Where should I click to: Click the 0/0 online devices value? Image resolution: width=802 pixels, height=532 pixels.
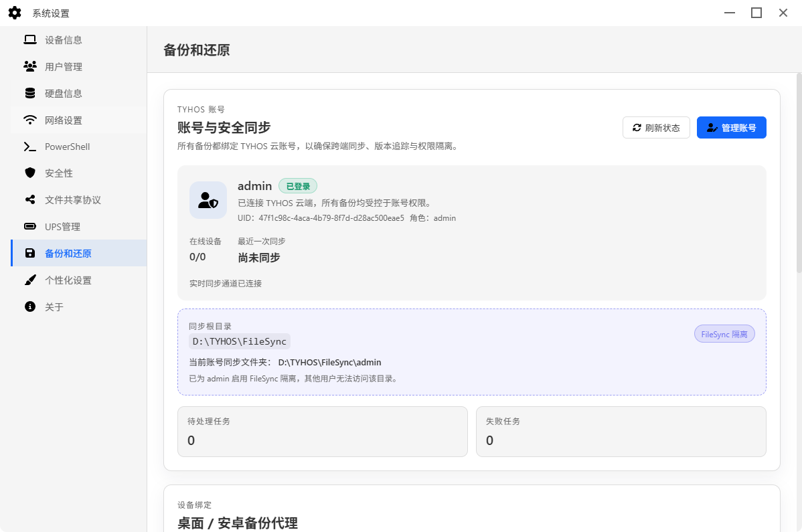coord(197,257)
